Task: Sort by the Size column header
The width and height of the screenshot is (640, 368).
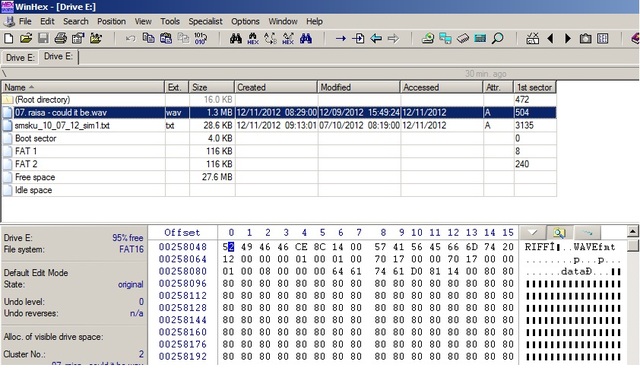Action: pyautogui.click(x=211, y=87)
